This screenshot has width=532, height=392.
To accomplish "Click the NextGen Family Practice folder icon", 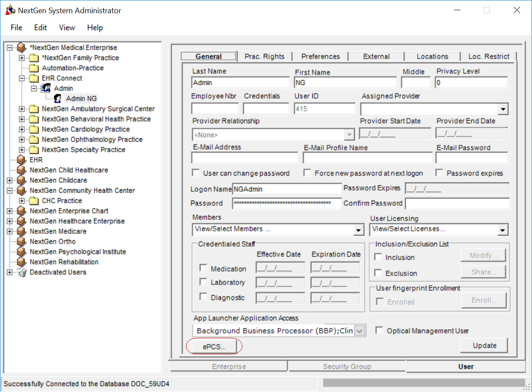I will point(34,58).
